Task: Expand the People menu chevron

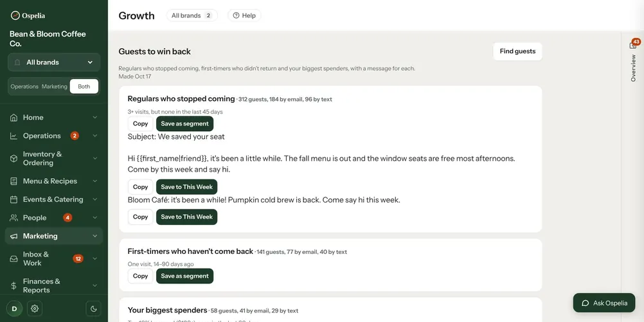Action: [95, 218]
